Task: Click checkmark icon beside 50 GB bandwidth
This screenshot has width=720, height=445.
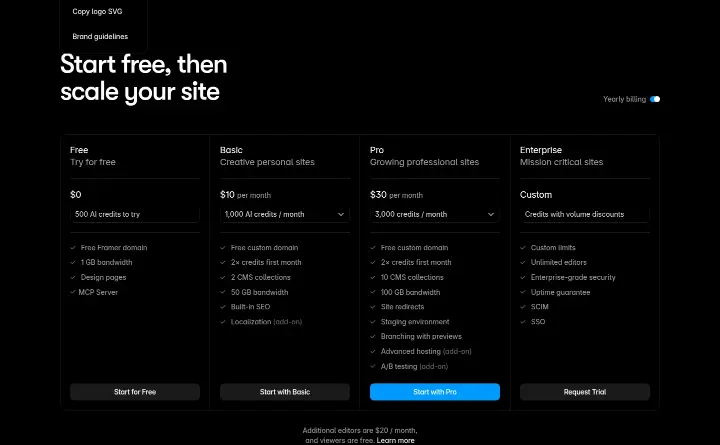Action: click(223, 292)
